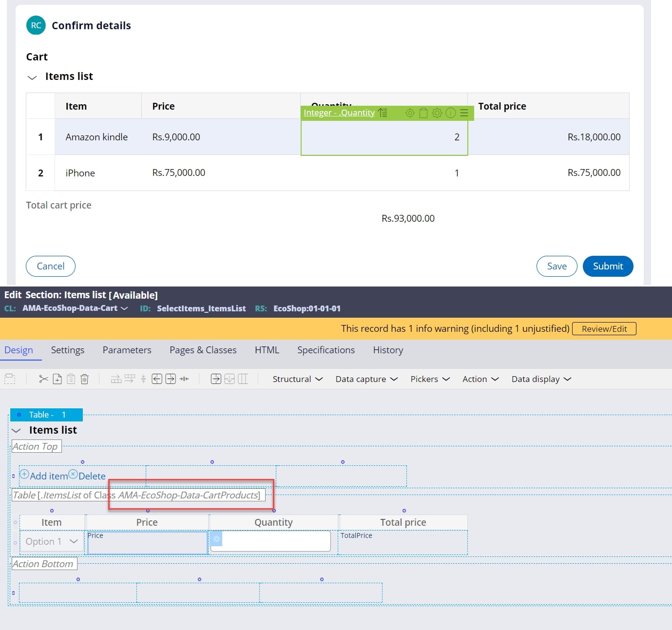This screenshot has height=630, width=672.
Task: Click the hierarchy tree icon next to Quantity link
Action: (x=383, y=113)
